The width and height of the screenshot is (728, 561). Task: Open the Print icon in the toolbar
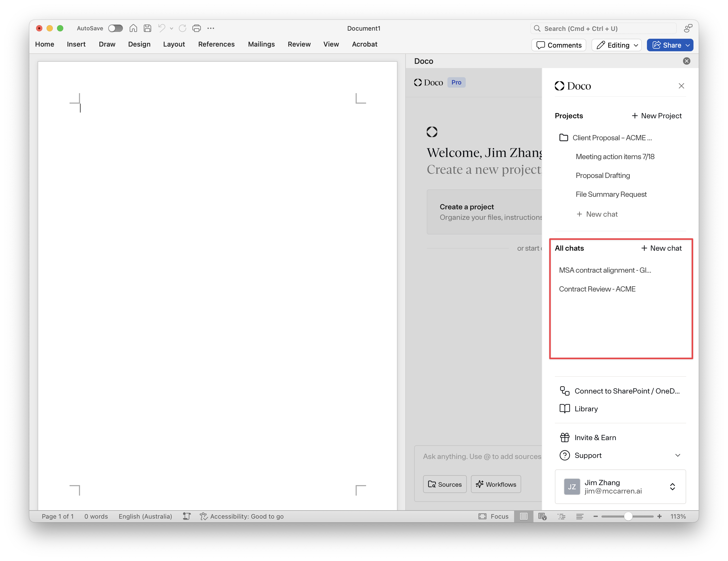click(196, 28)
